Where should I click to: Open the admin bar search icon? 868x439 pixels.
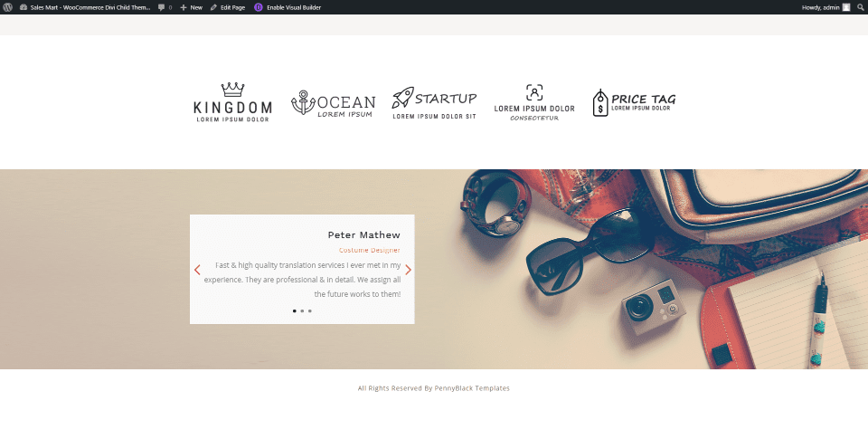coord(860,7)
